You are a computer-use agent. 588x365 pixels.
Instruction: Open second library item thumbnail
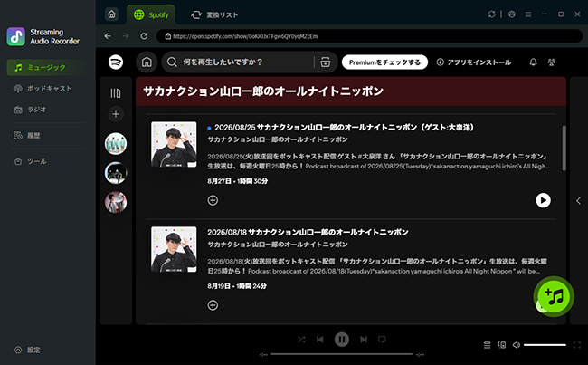click(116, 173)
